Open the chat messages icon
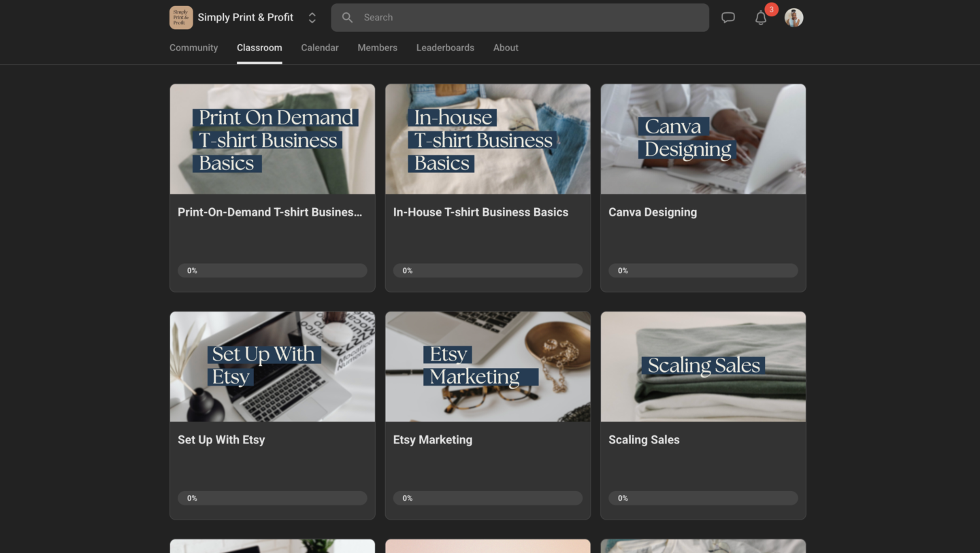Viewport: 980px width, 553px height. pos(728,18)
